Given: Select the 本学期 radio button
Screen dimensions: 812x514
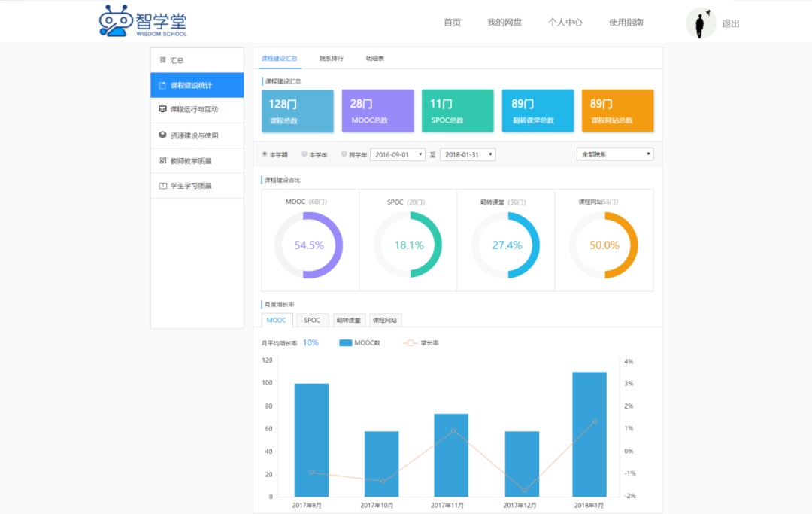Looking at the screenshot, I should click(265, 154).
